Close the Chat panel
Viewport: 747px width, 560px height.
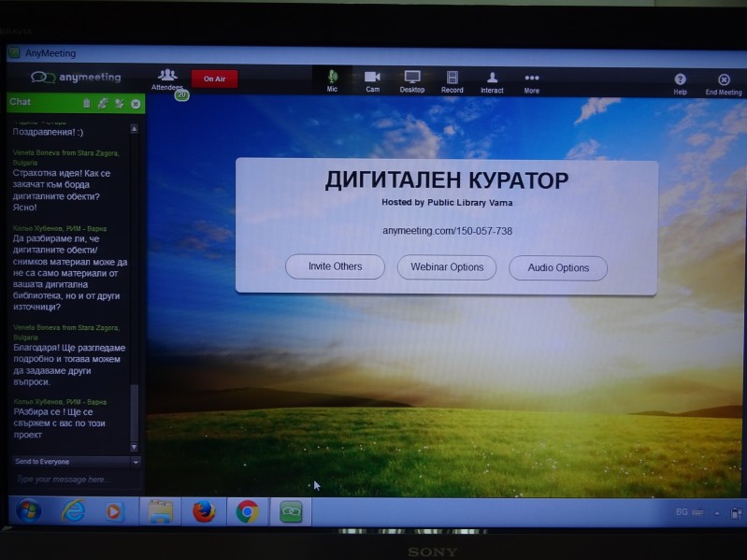click(136, 103)
